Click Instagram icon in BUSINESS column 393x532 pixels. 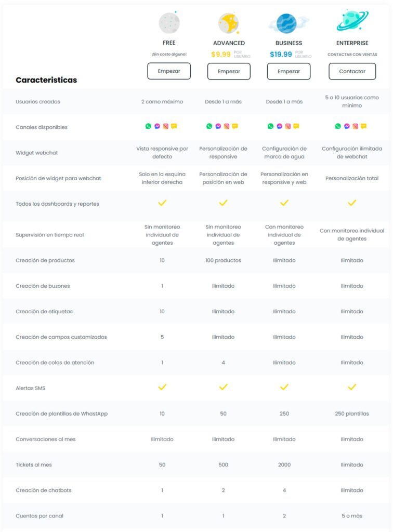pyautogui.click(x=287, y=126)
